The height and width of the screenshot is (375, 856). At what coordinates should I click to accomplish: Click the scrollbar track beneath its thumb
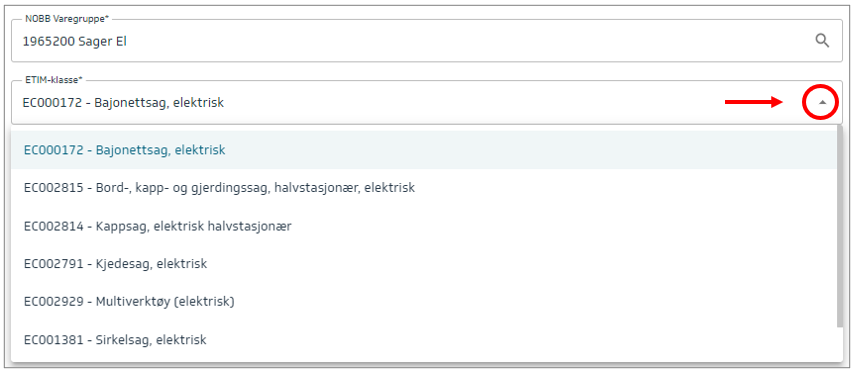pyautogui.click(x=840, y=344)
